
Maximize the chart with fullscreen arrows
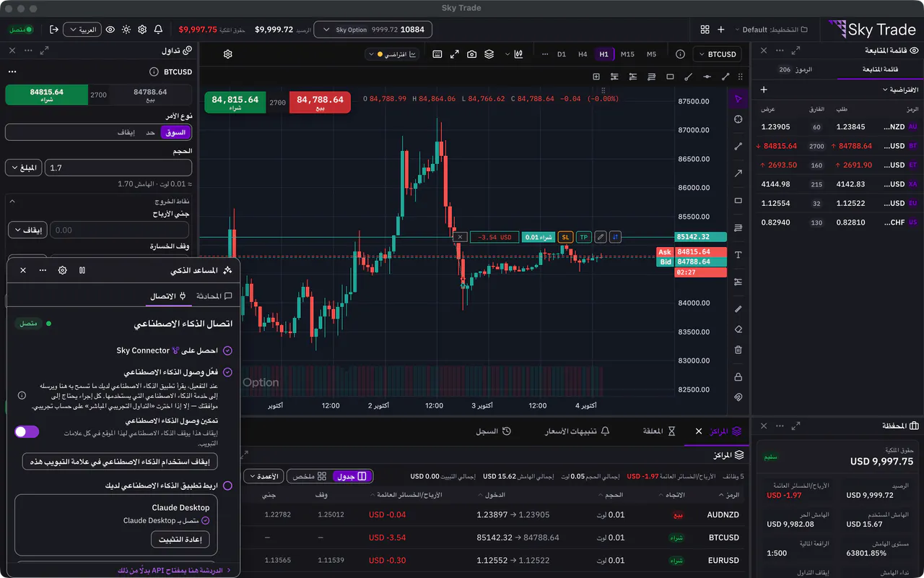(454, 54)
